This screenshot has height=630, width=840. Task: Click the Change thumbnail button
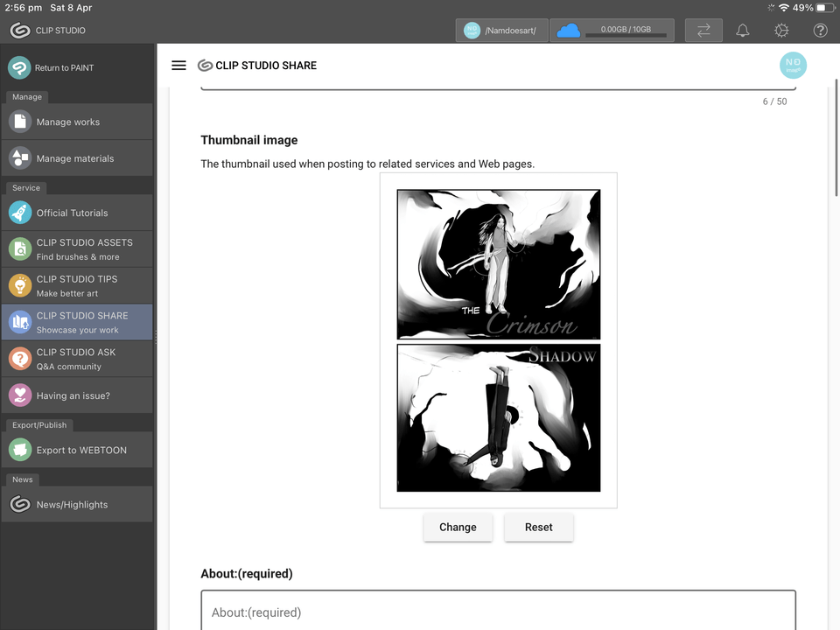(458, 527)
